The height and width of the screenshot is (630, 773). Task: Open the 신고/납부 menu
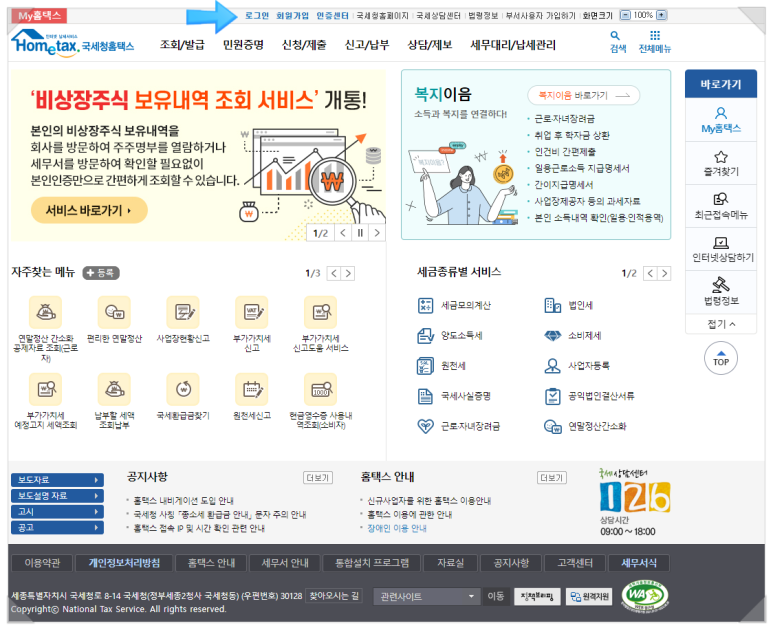[367, 45]
